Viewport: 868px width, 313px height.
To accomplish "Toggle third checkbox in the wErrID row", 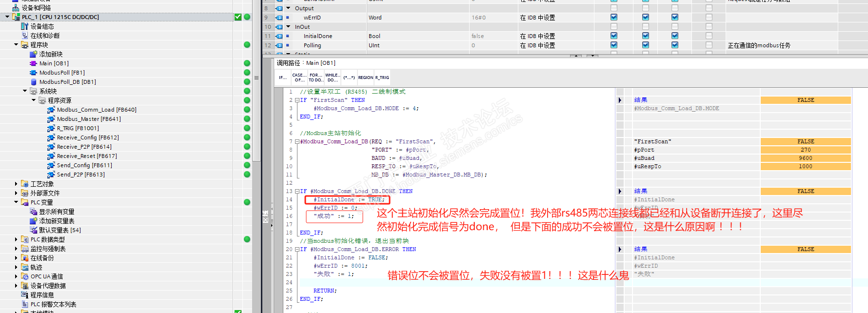I will pyautogui.click(x=675, y=17).
